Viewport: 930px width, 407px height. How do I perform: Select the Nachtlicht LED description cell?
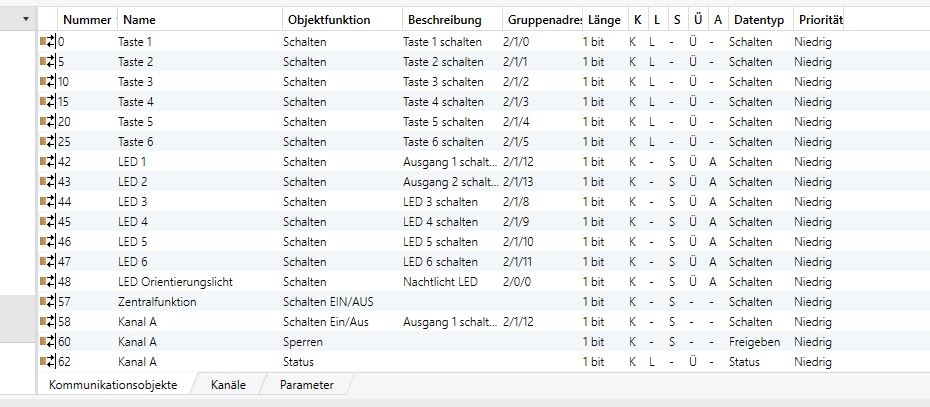[441, 282]
